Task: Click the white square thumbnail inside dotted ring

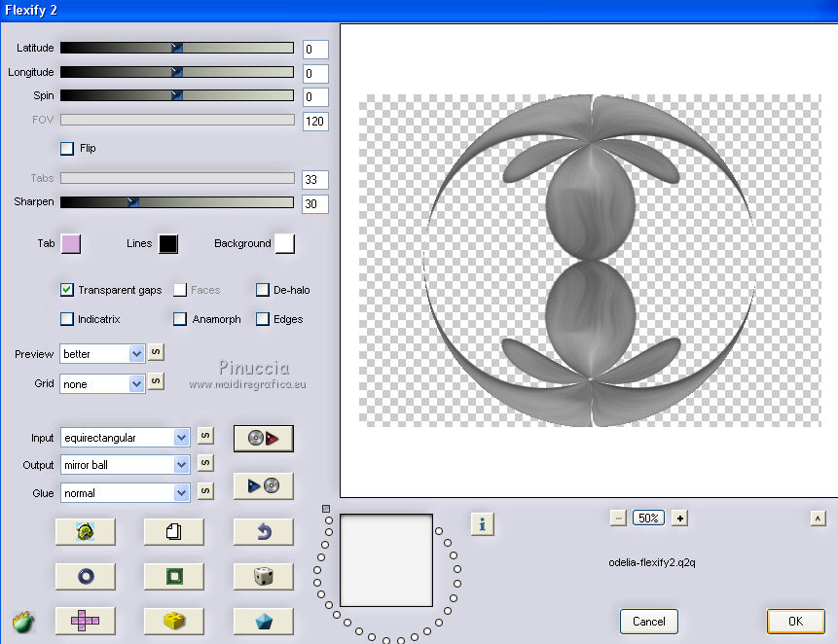Action: 386,560
